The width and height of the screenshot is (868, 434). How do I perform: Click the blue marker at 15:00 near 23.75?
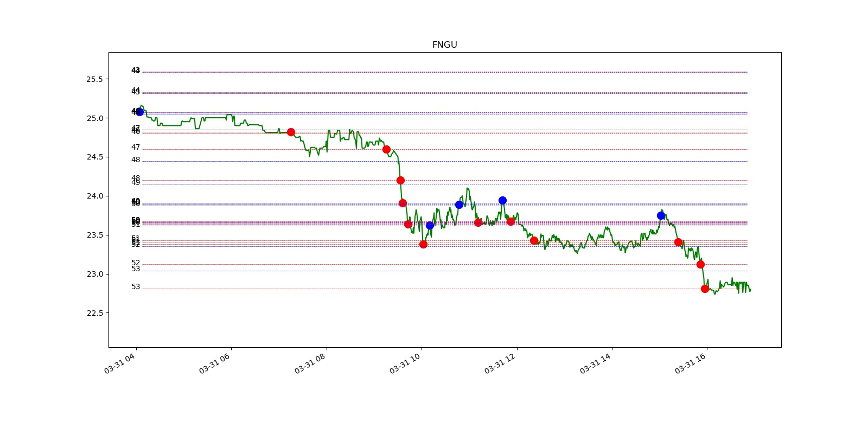click(661, 215)
